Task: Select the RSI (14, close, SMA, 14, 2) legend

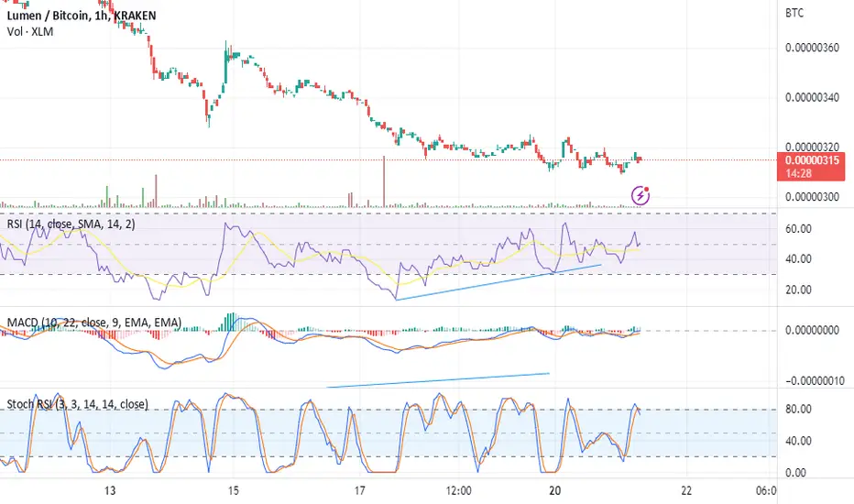Action: click(71, 224)
